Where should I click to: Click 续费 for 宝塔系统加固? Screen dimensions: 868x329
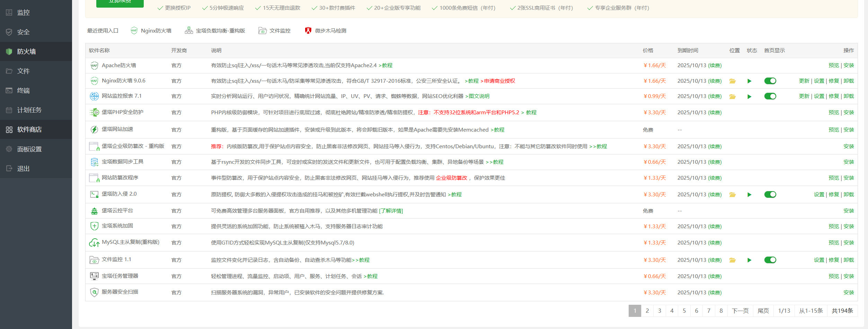click(x=715, y=226)
